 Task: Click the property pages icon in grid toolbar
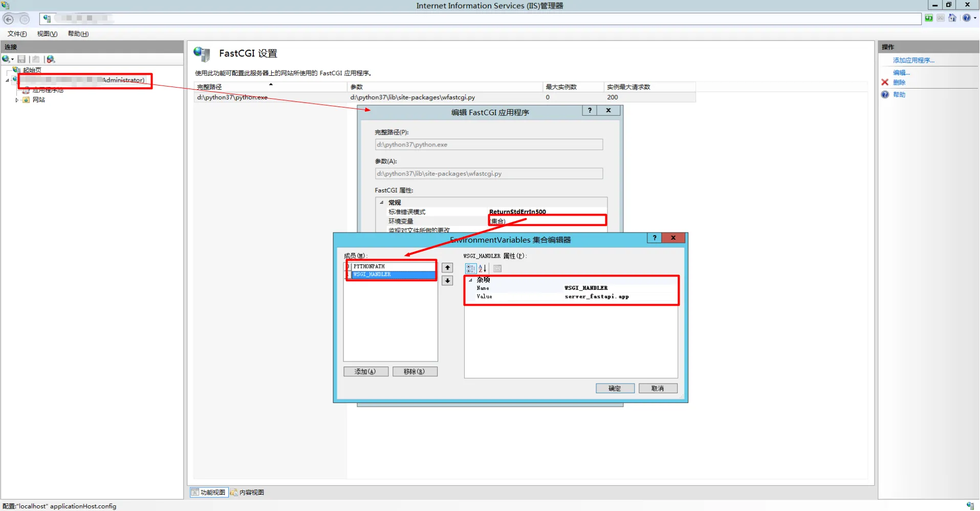coord(497,268)
